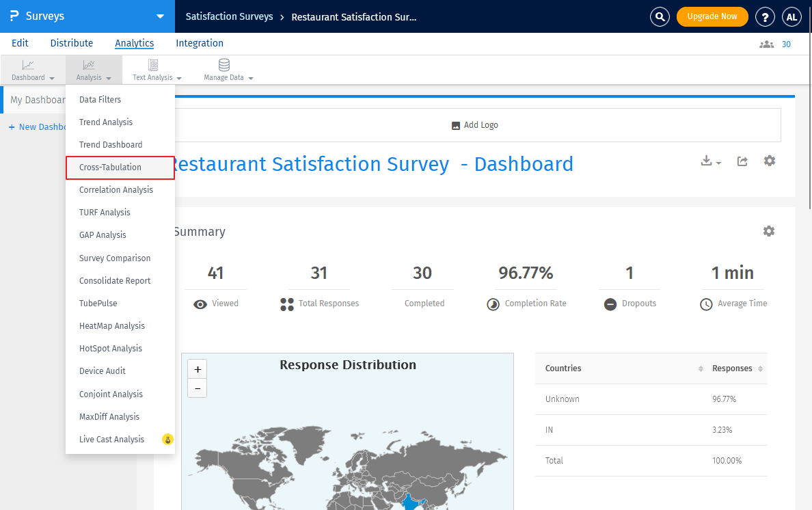Zoom in on the response map
The width and height of the screenshot is (812, 510).
pyautogui.click(x=198, y=369)
